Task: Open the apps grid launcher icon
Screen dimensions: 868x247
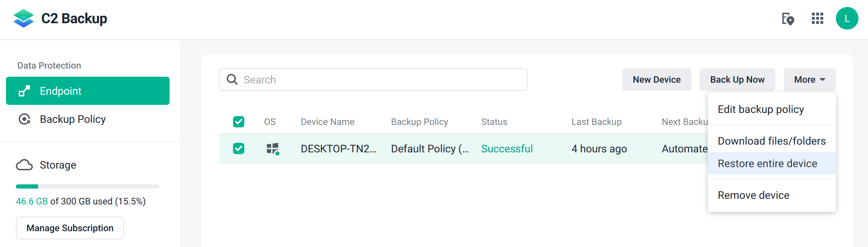Action: coord(818,18)
